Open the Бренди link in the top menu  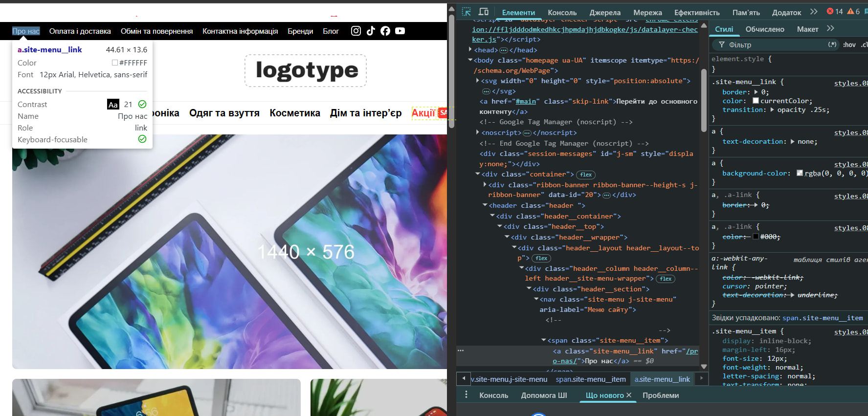300,31
